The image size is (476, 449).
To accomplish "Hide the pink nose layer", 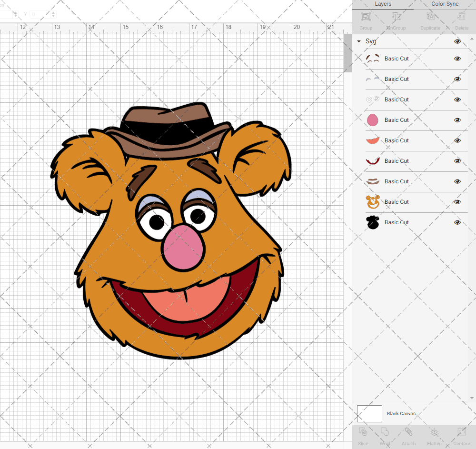I will 457,120.
